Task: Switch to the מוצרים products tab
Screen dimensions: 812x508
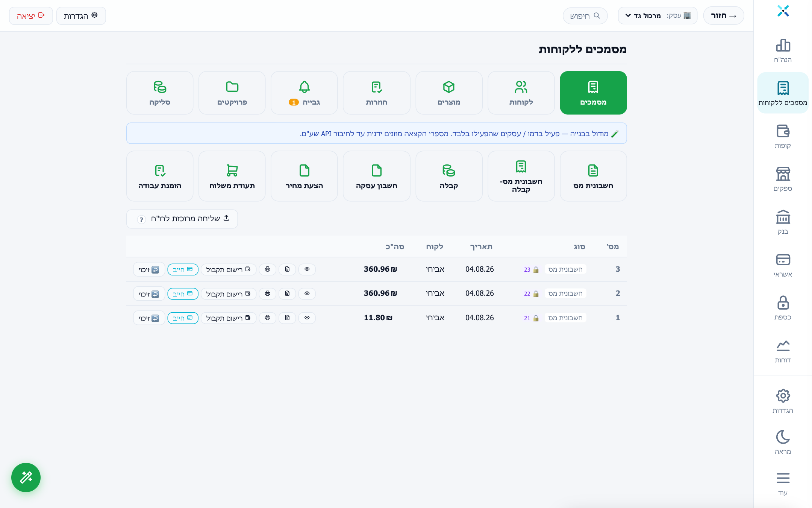Action: click(449, 93)
